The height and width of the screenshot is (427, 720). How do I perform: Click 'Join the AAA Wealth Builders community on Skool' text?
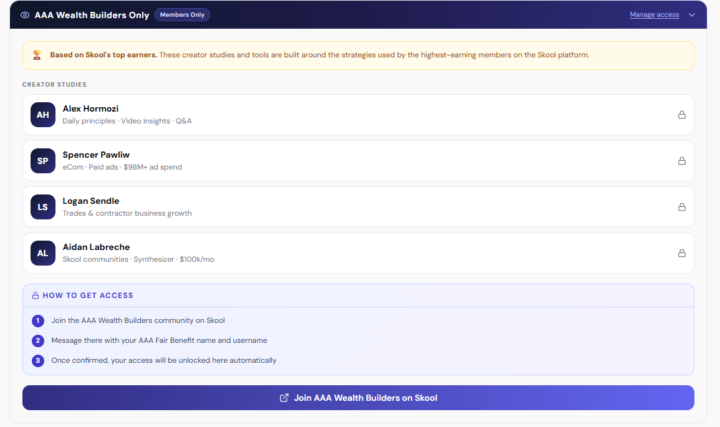tap(138, 320)
